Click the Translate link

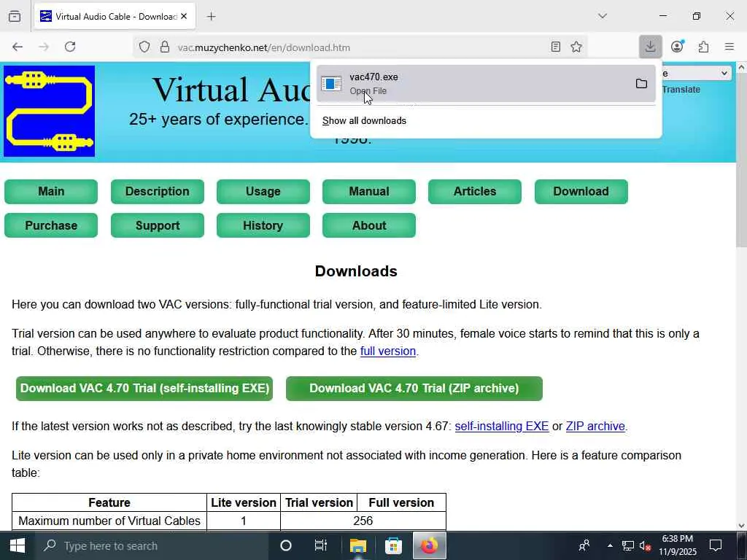click(681, 90)
